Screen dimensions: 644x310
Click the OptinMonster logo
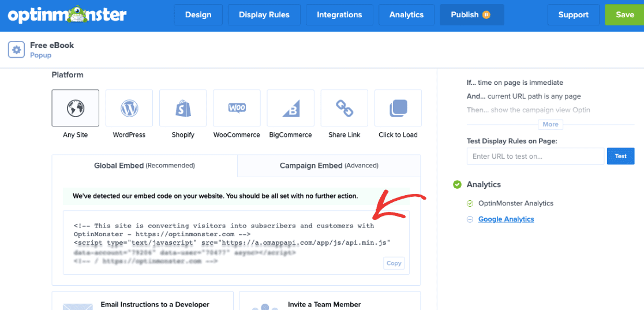[x=68, y=15]
